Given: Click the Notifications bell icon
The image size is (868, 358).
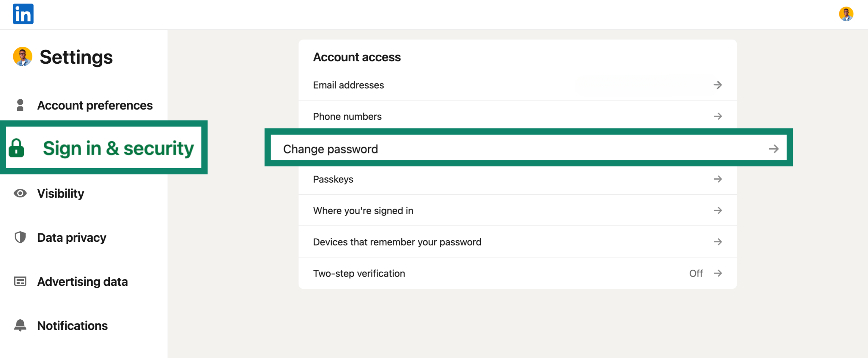Looking at the screenshot, I should click(x=20, y=325).
